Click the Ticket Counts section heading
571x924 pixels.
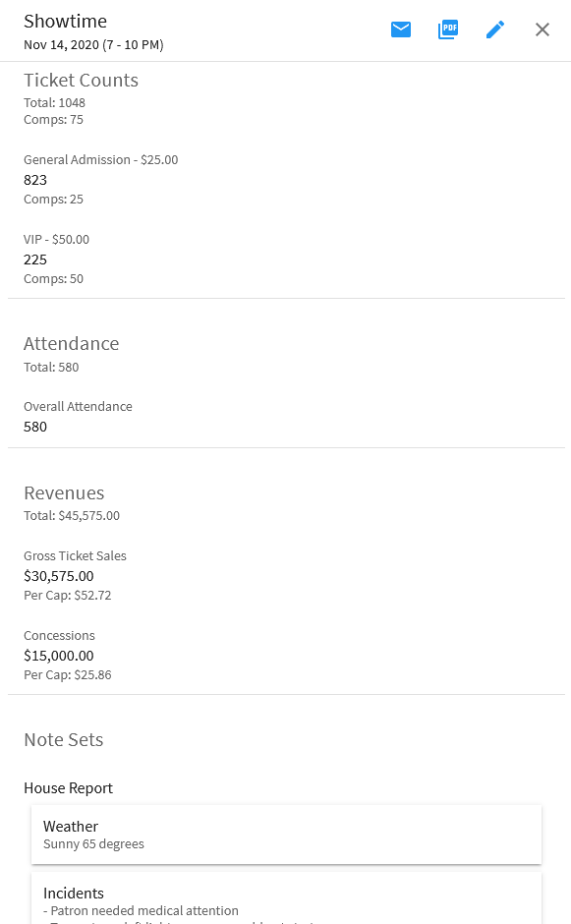click(x=81, y=81)
